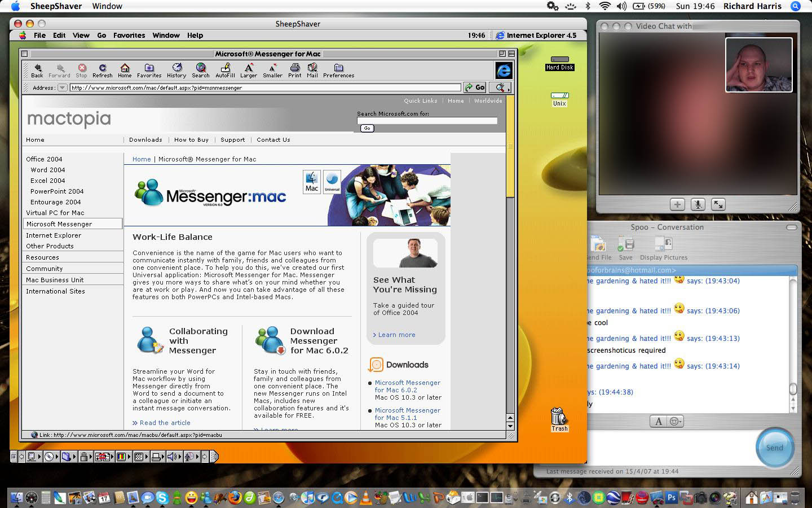Image resolution: width=812 pixels, height=508 pixels.
Task: Go to Home via the toolbar house icon
Action: click(125, 71)
